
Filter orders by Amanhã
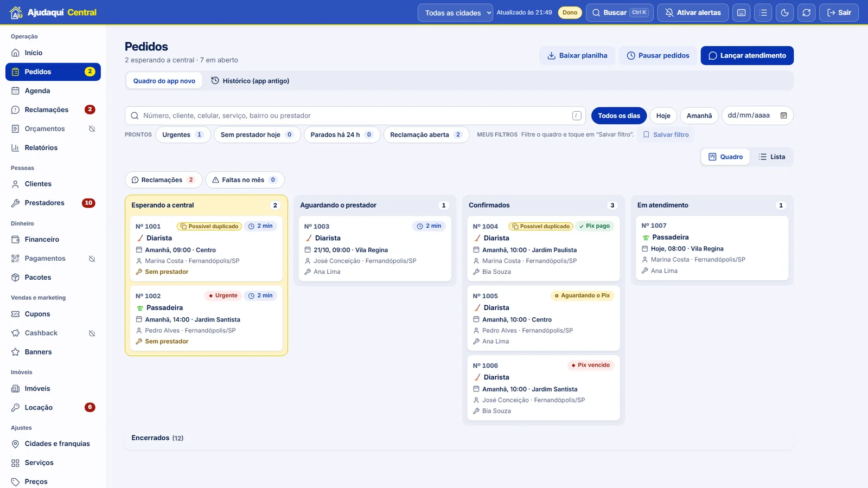click(x=699, y=115)
